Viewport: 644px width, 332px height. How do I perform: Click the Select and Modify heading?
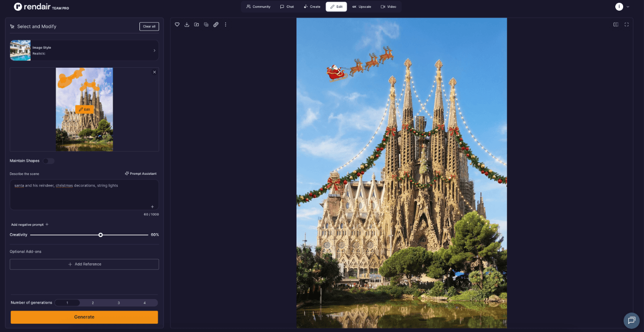(x=37, y=26)
